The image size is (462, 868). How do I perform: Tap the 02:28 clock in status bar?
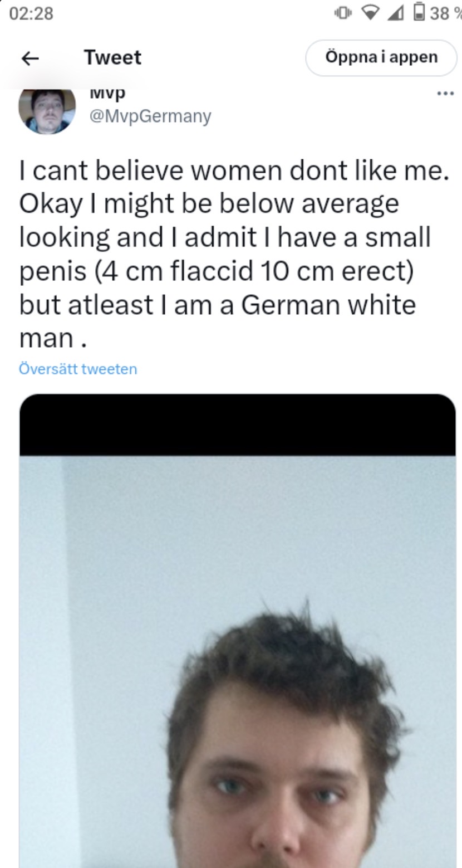click(31, 14)
